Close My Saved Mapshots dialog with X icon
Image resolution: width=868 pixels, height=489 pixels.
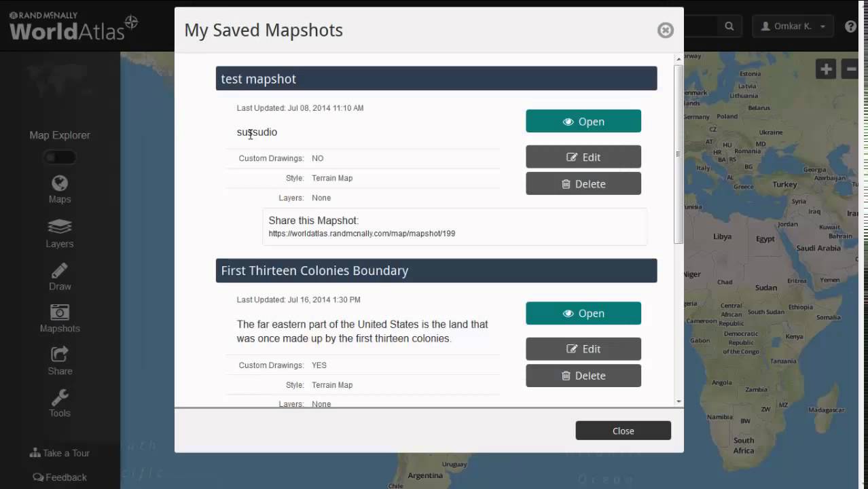(x=666, y=30)
